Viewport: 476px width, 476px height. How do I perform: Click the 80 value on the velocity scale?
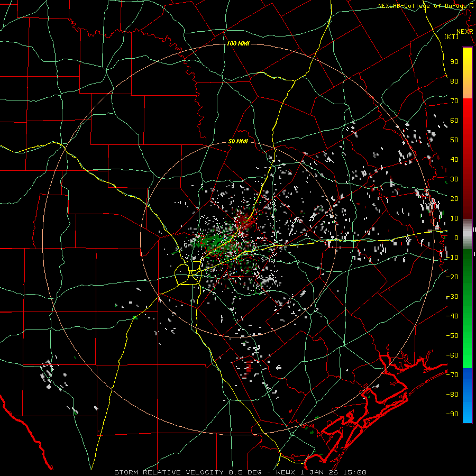click(x=454, y=81)
